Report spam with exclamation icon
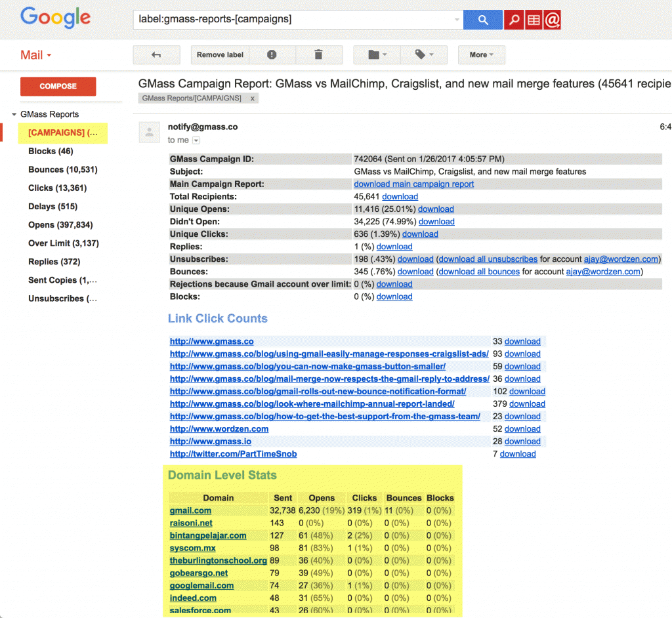672x618 pixels. pyautogui.click(x=272, y=55)
